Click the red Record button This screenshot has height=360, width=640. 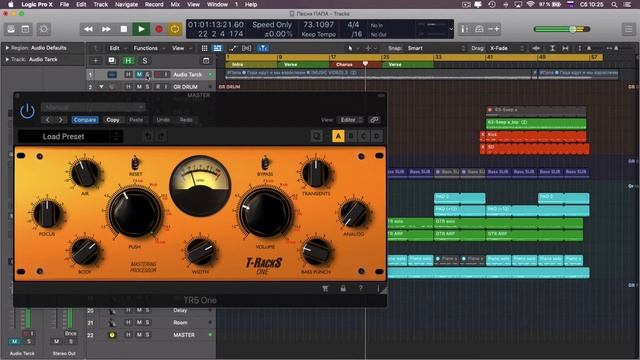(x=159, y=29)
